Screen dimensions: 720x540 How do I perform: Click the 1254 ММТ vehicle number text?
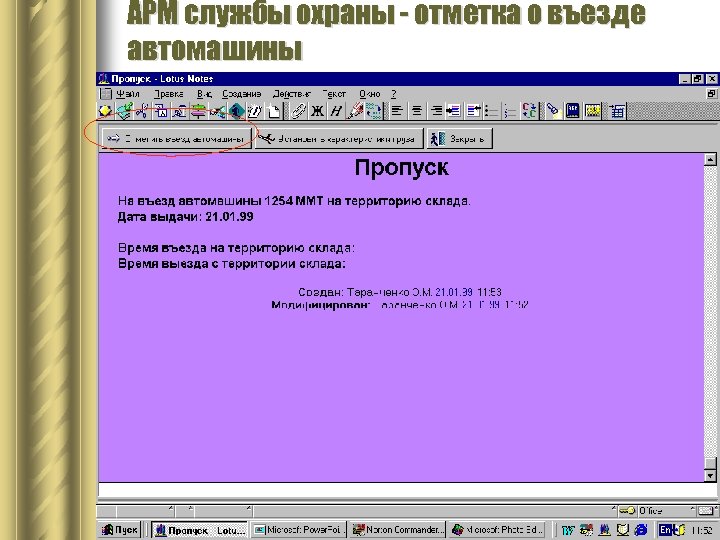(294, 201)
